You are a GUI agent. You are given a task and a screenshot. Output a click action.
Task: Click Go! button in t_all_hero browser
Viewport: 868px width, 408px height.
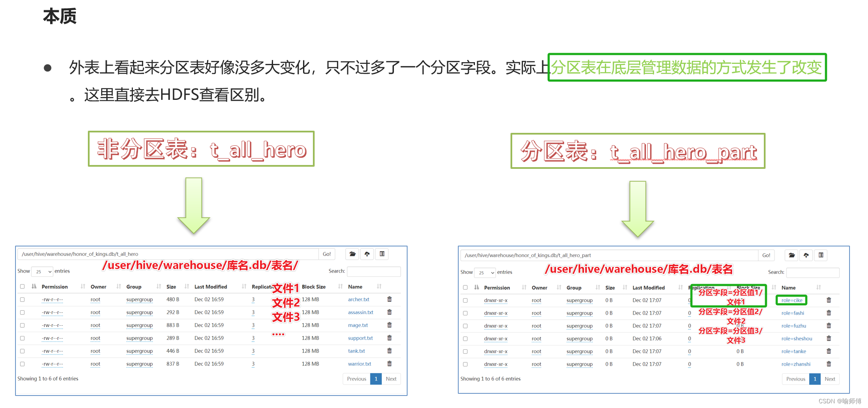(x=327, y=254)
